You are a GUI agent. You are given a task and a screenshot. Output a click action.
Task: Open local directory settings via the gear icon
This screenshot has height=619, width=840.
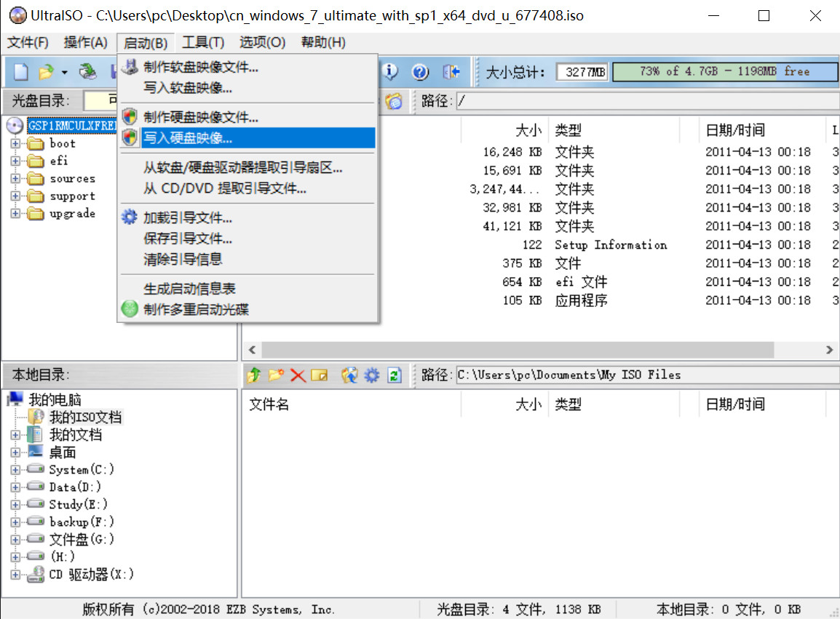pyautogui.click(x=371, y=375)
